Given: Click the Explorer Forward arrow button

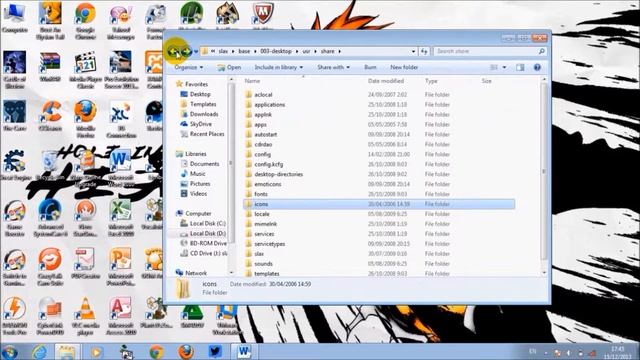Looking at the screenshot, I should pos(186,51).
